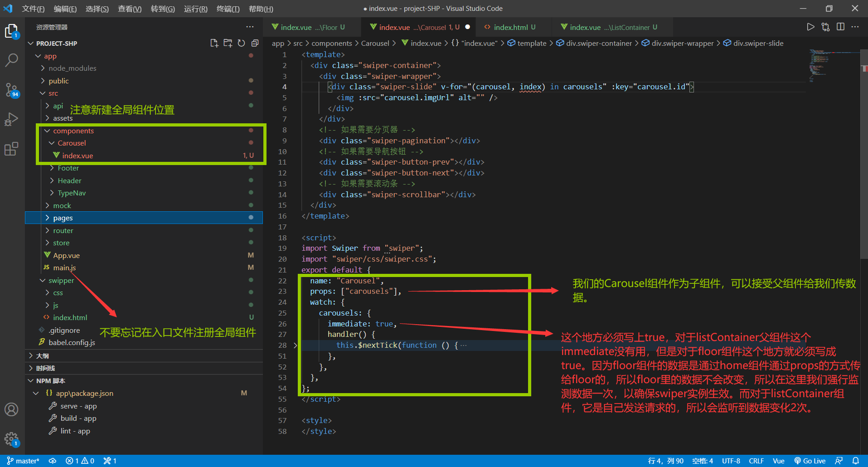Click 空格: 4 indentation setting
Viewport: 868px width, 467px height.
pos(703,461)
